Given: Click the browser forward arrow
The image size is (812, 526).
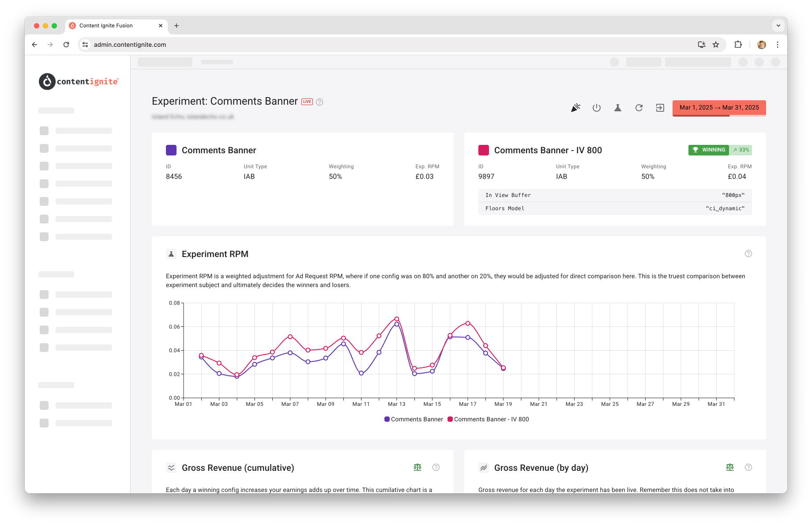Looking at the screenshot, I should [50, 45].
